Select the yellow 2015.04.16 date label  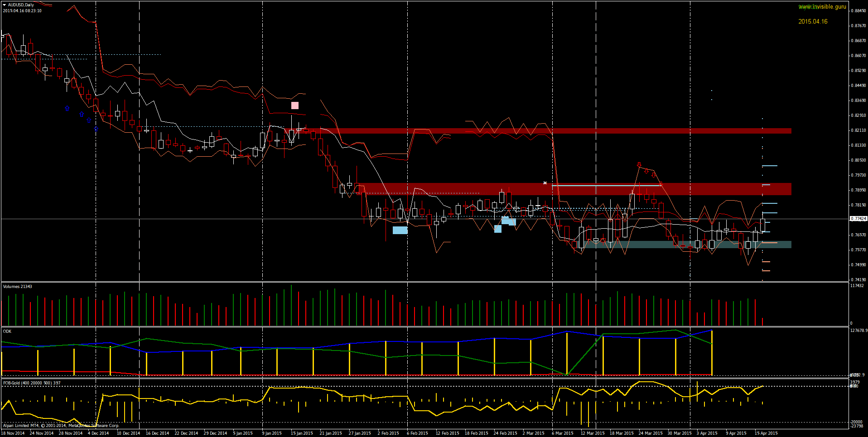[x=813, y=21]
